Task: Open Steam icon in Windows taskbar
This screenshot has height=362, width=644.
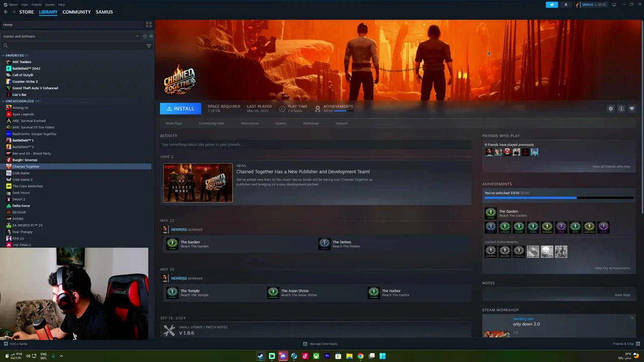Action: (x=261, y=356)
